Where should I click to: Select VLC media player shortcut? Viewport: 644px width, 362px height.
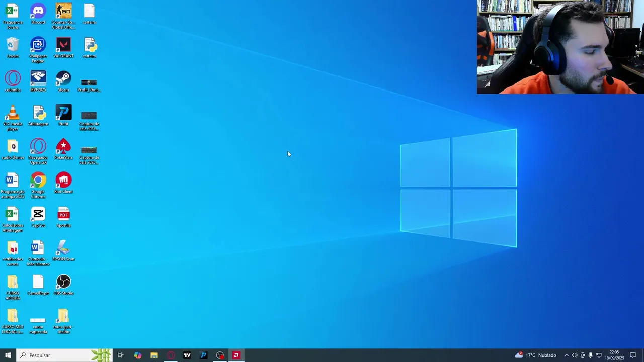(13, 118)
